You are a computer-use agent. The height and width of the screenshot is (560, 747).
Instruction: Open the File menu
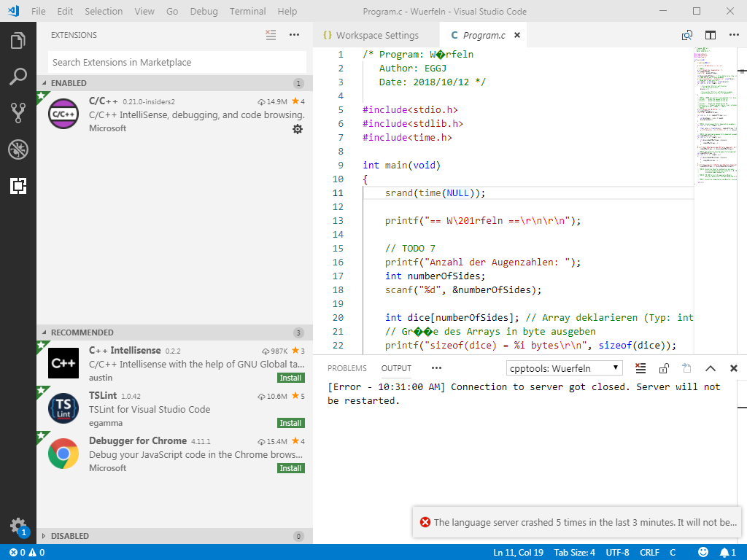pos(38,11)
